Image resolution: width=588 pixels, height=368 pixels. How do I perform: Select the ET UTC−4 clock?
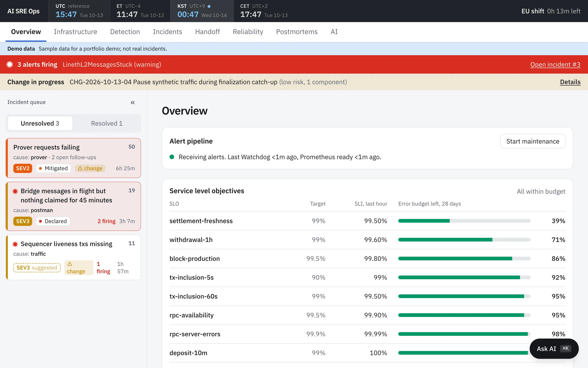point(140,11)
